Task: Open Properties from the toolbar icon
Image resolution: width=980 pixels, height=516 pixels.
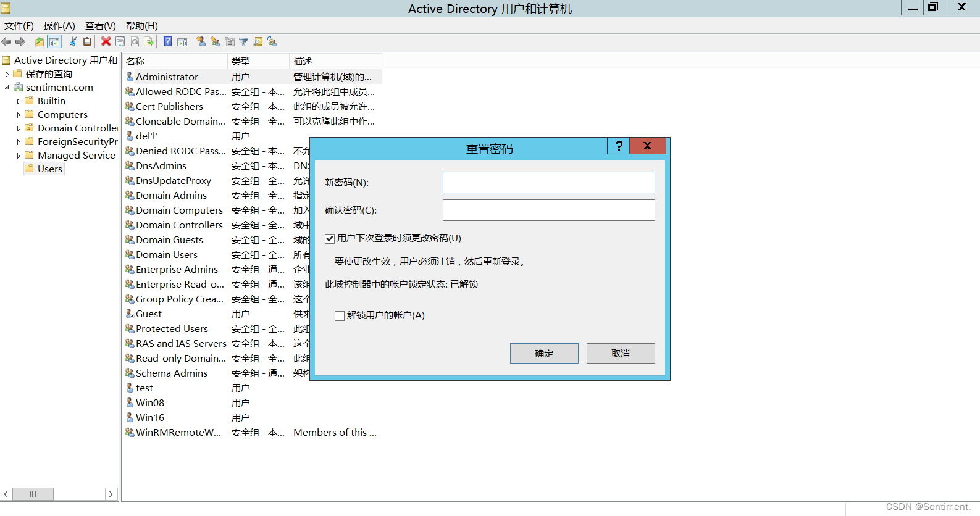Action: pyautogui.click(x=120, y=42)
